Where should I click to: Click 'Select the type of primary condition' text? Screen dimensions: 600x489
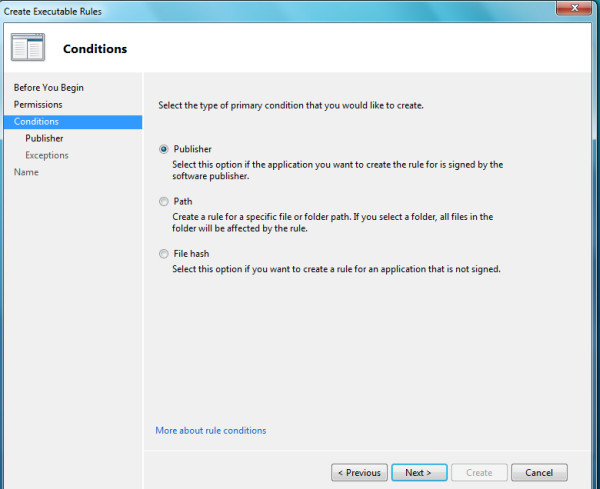(x=291, y=106)
